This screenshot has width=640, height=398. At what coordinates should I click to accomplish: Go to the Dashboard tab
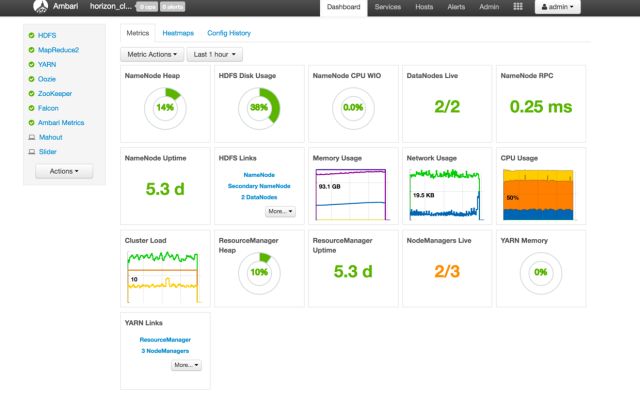pyautogui.click(x=344, y=7)
